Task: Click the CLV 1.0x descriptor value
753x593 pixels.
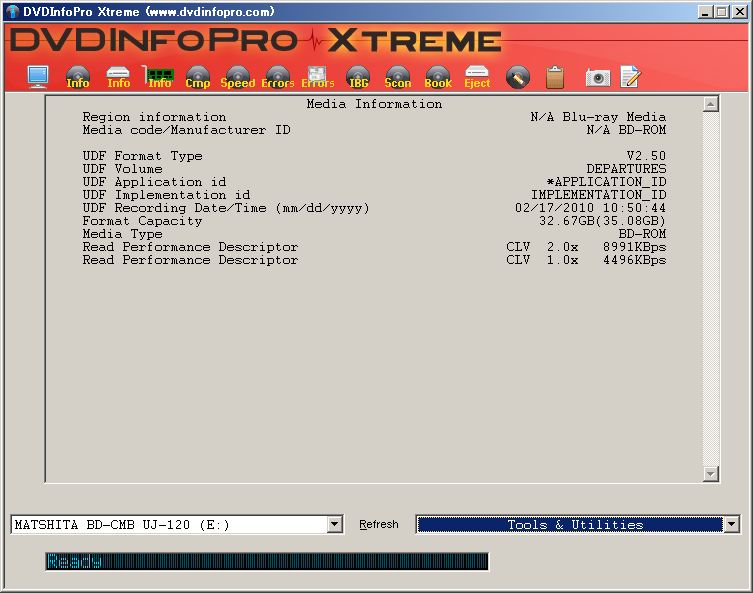Action: tap(542, 260)
